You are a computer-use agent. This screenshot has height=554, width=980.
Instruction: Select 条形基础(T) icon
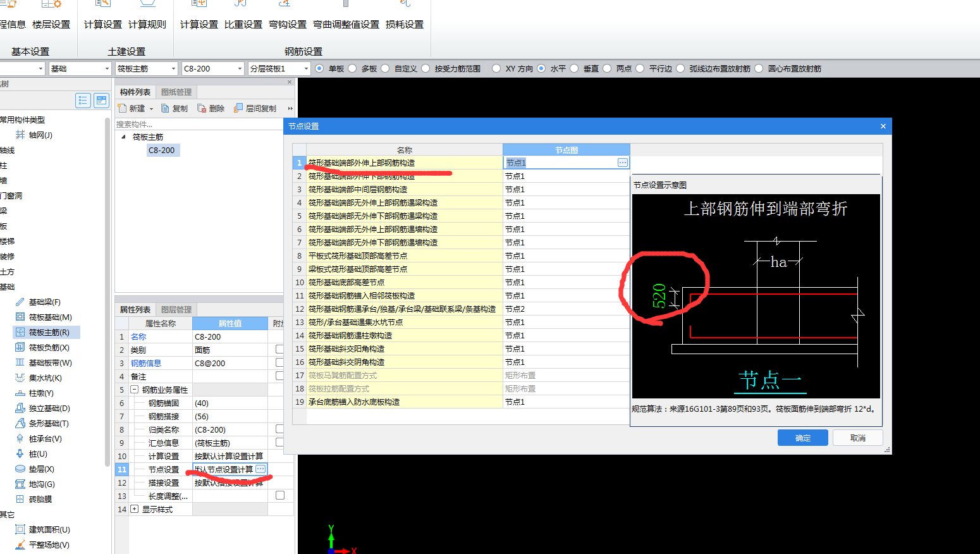tap(20, 424)
